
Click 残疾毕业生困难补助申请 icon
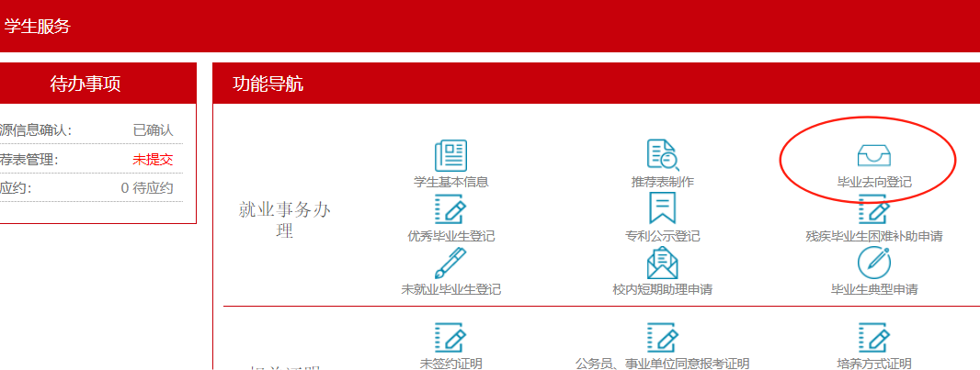(x=873, y=209)
